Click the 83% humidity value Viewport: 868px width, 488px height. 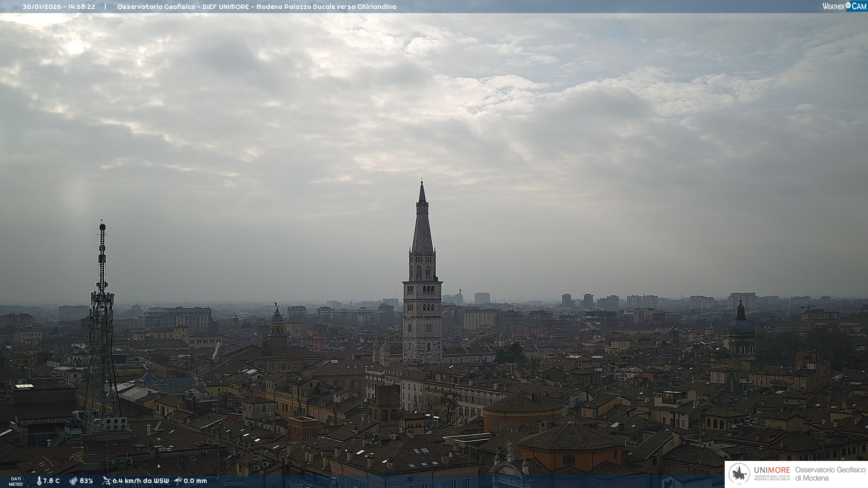[86, 481]
